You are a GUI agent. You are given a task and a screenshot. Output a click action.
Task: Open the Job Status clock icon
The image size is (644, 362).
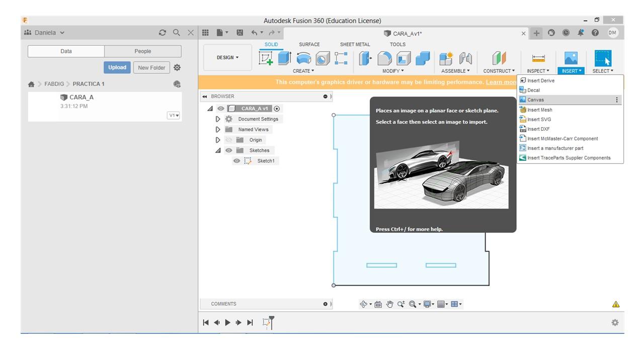pos(566,33)
